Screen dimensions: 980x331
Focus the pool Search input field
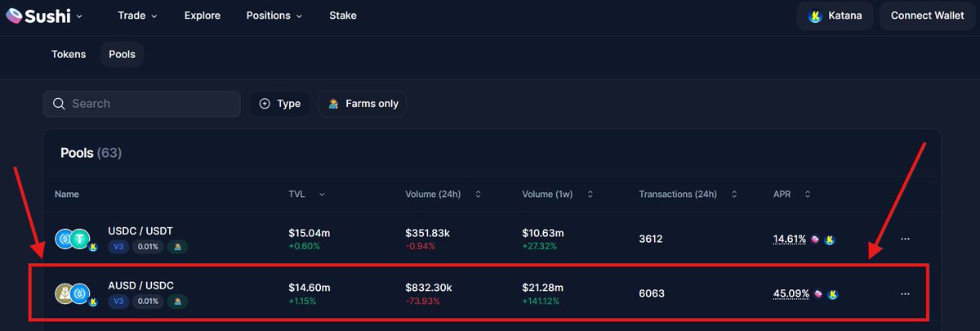click(x=142, y=104)
